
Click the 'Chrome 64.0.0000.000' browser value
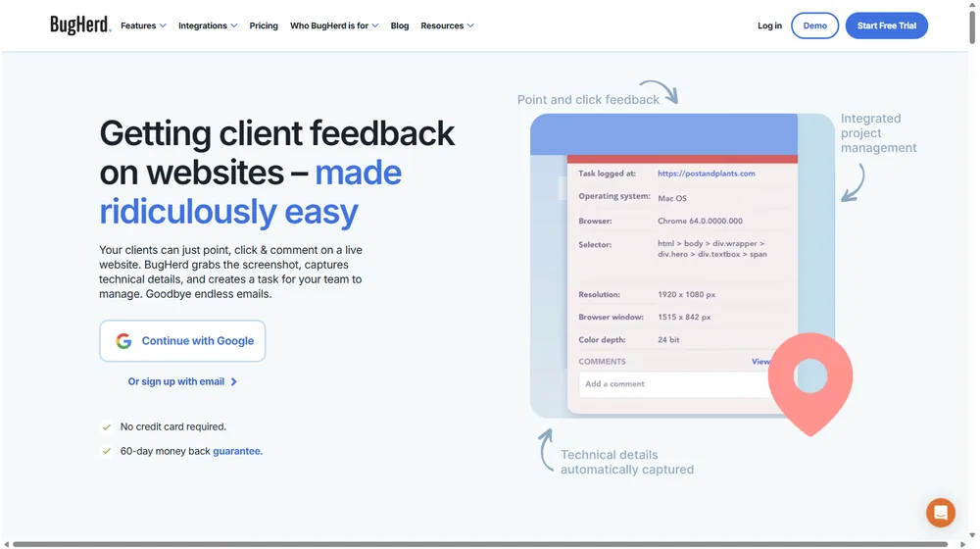pos(700,221)
